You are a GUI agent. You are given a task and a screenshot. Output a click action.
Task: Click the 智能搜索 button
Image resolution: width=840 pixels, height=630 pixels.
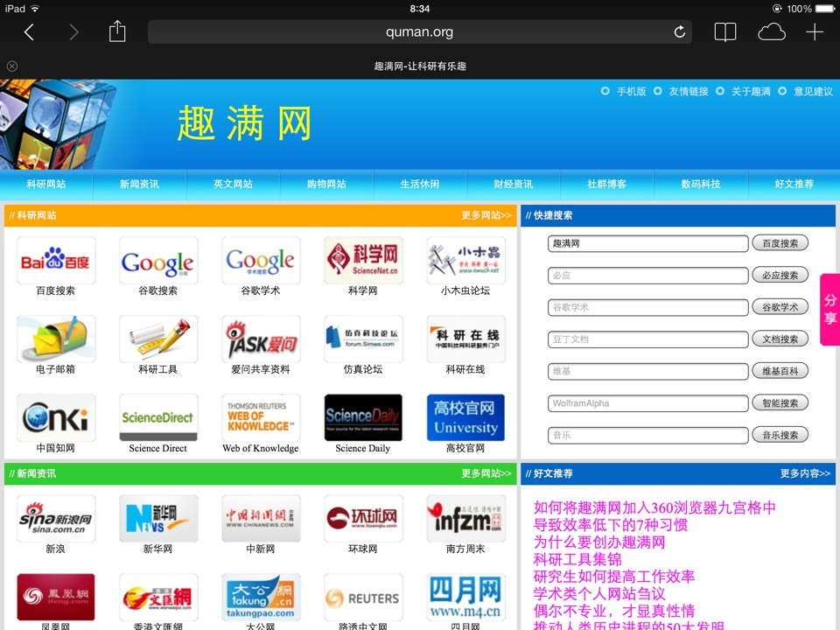point(780,402)
